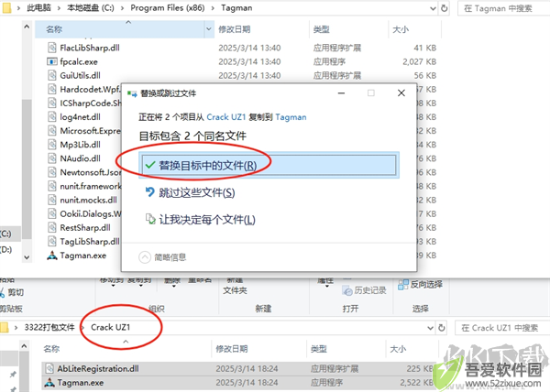Select the nunit.mocks.dll file icon
550x392 pixels.
tap(52, 200)
